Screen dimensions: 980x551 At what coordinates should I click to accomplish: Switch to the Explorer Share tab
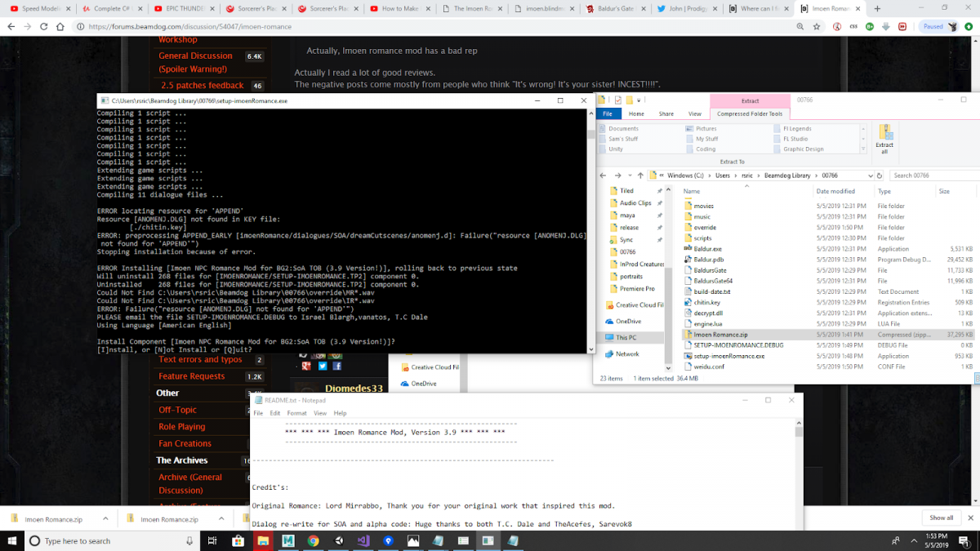666,113
